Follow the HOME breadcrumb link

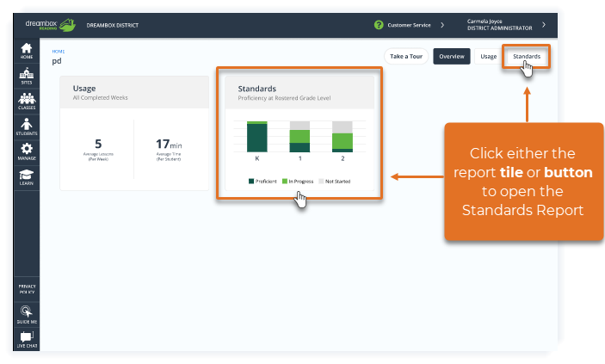[59, 52]
